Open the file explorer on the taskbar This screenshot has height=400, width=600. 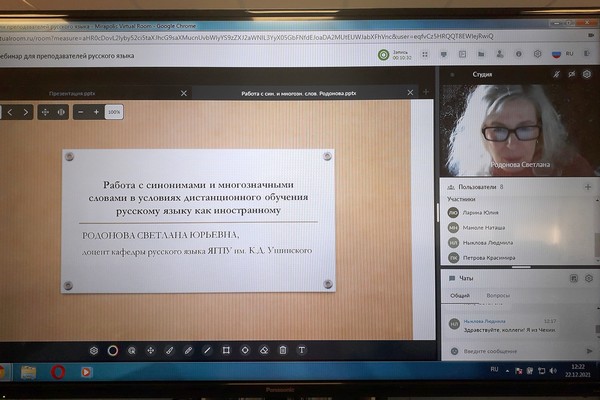[x=28, y=372]
